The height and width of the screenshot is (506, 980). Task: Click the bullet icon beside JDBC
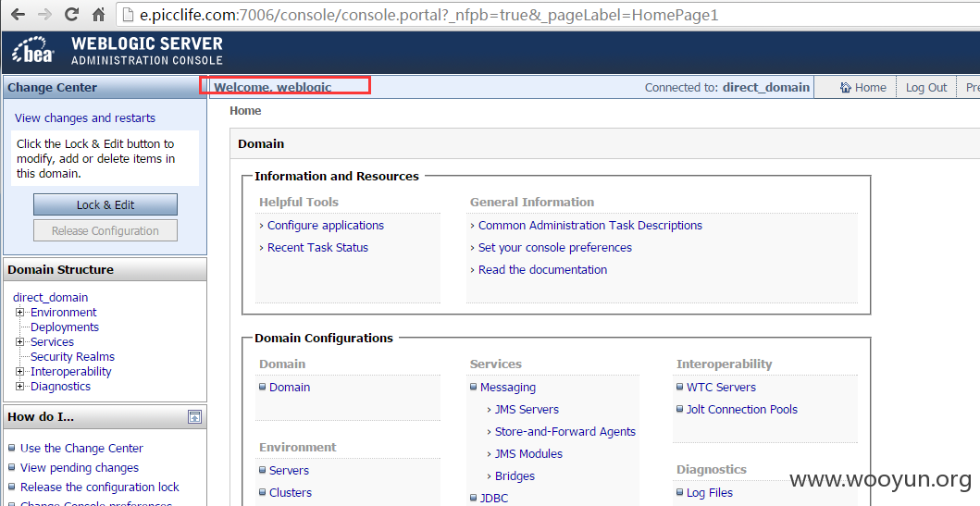click(x=474, y=498)
